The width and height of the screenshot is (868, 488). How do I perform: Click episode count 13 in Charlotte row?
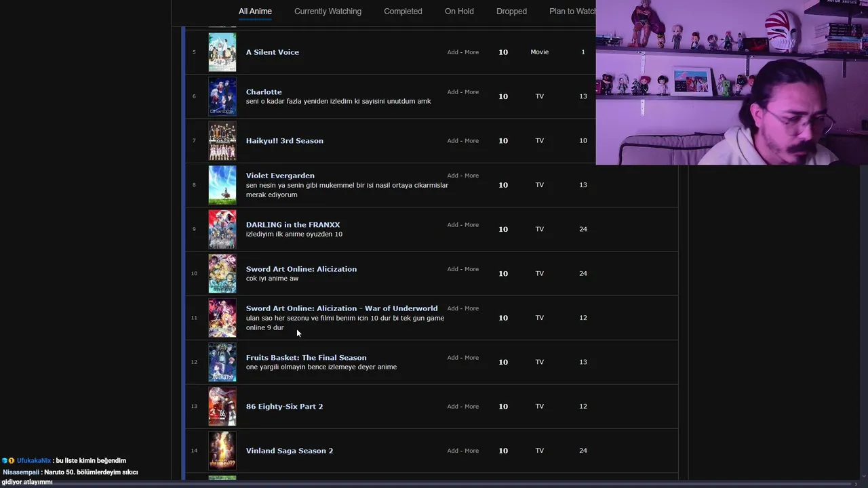pos(583,96)
